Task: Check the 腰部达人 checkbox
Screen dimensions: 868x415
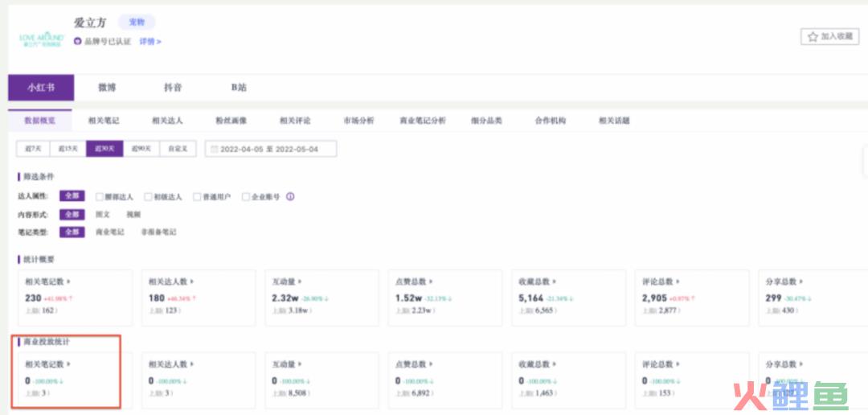Action: tap(100, 197)
